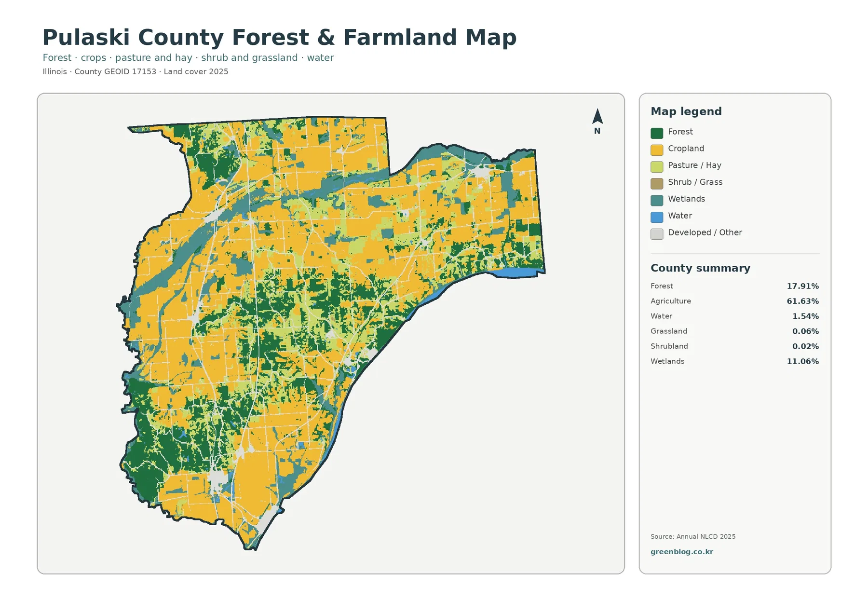Click the subtitle listing forest, crops, pasture

(x=188, y=58)
